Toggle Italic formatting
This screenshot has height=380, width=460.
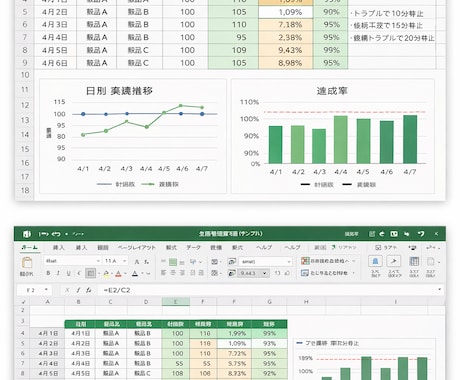(x=58, y=273)
